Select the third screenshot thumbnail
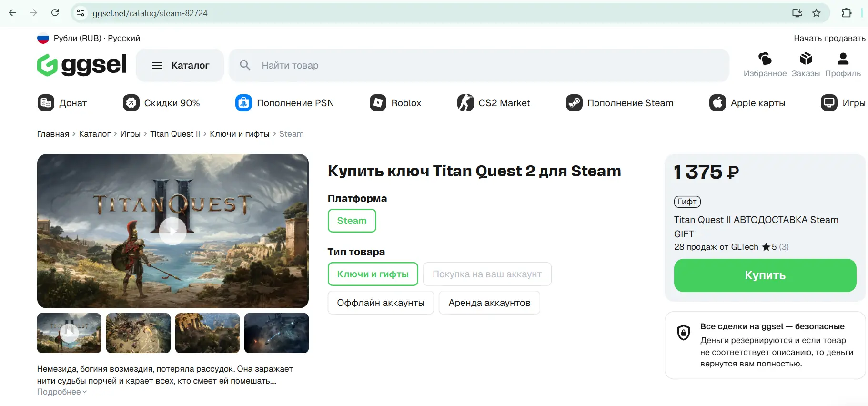Viewport: 868px width, 406px height. [x=207, y=333]
